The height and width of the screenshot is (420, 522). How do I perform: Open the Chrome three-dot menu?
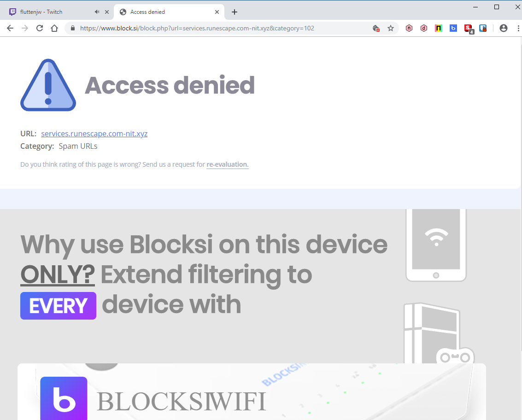coord(516,28)
